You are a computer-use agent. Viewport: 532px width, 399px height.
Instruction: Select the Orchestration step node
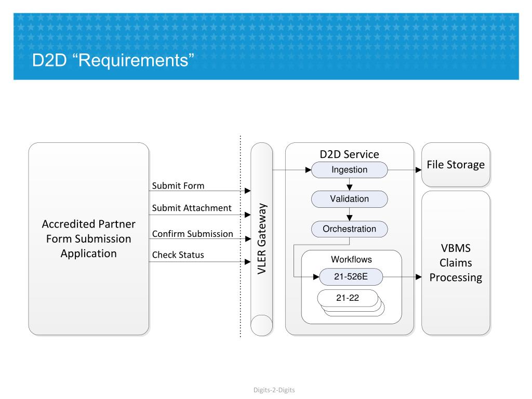(350, 229)
